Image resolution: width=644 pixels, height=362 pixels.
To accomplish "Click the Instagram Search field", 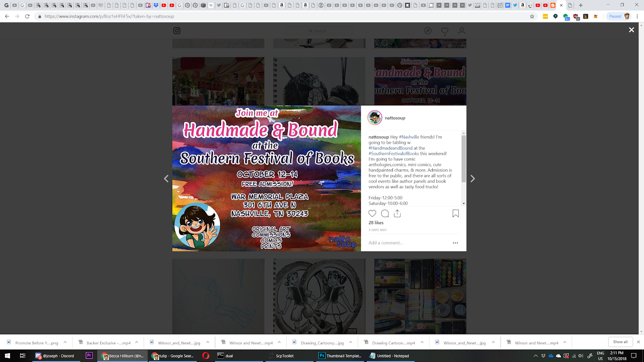I will tap(319, 31).
